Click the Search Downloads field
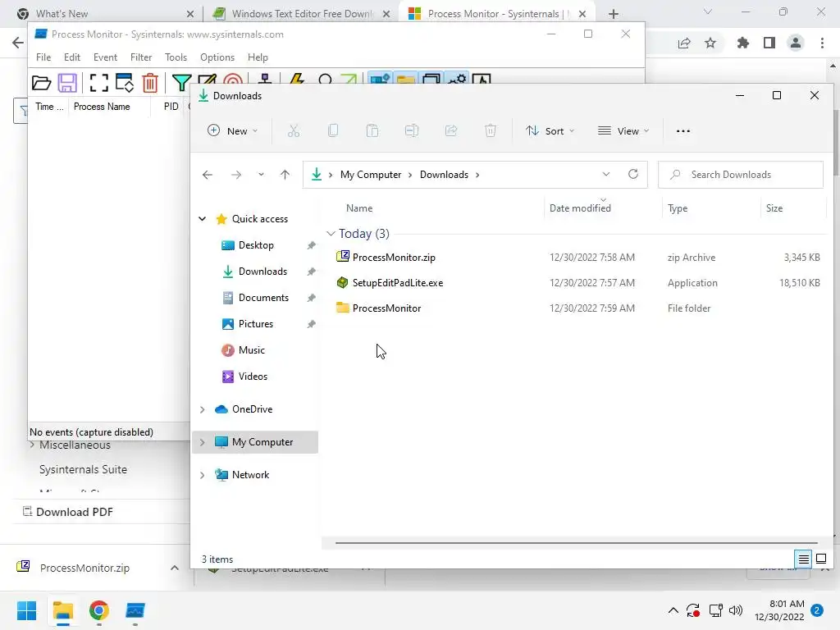 pyautogui.click(x=741, y=175)
